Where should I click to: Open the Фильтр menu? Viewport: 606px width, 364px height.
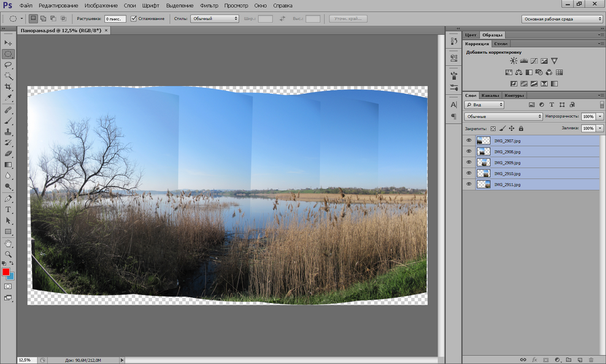click(209, 6)
